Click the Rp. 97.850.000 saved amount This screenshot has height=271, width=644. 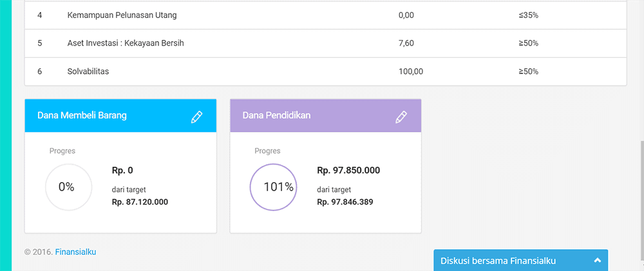(x=348, y=171)
